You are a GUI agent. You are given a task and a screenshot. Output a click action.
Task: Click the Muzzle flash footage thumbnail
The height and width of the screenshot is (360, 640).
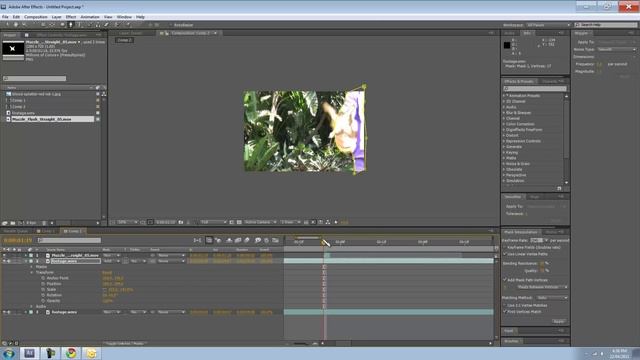click(13, 49)
